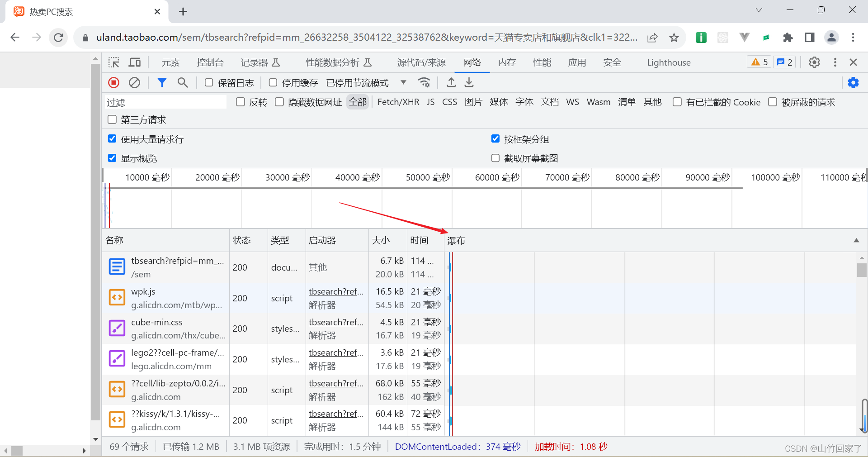Import HAR file upload icon
This screenshot has width=868, height=457.
[451, 82]
